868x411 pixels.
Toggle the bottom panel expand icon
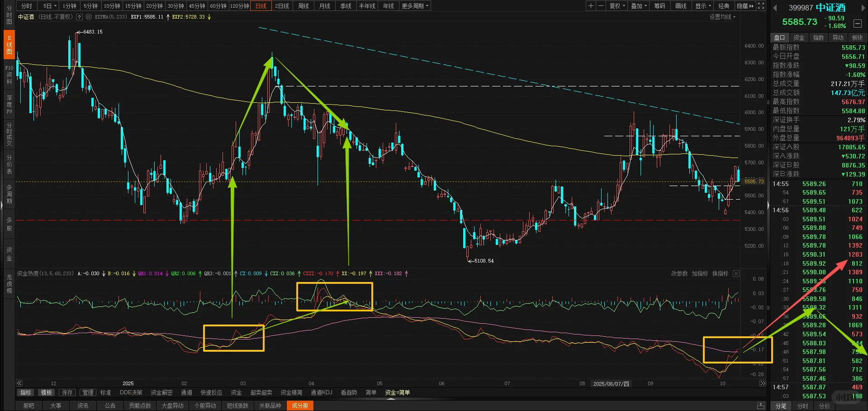pyautogui.click(x=761, y=406)
